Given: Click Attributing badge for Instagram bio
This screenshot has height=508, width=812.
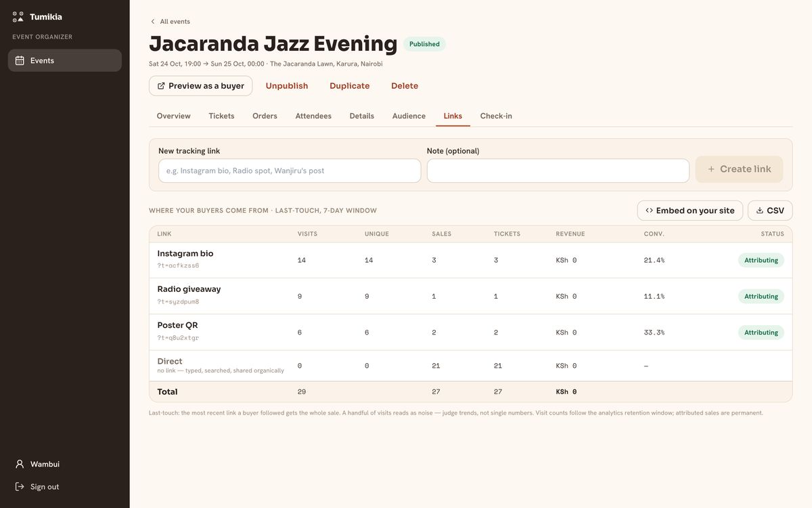Looking at the screenshot, I should point(761,260).
